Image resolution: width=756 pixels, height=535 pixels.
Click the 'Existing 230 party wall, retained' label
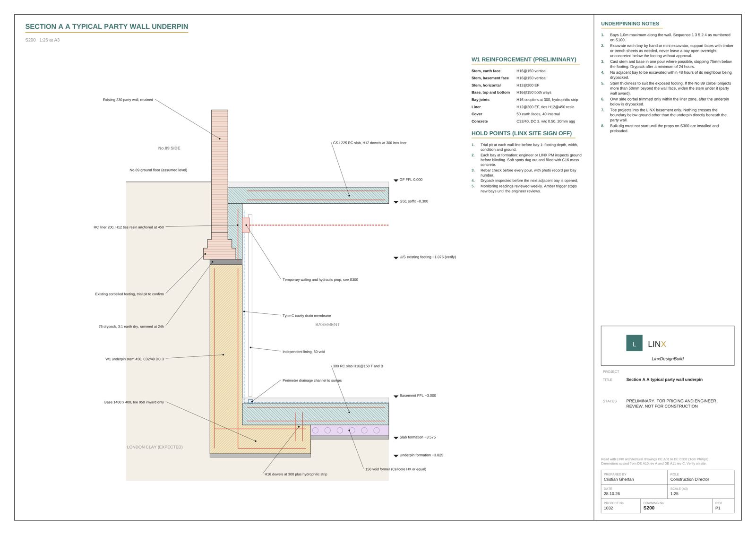pos(128,100)
